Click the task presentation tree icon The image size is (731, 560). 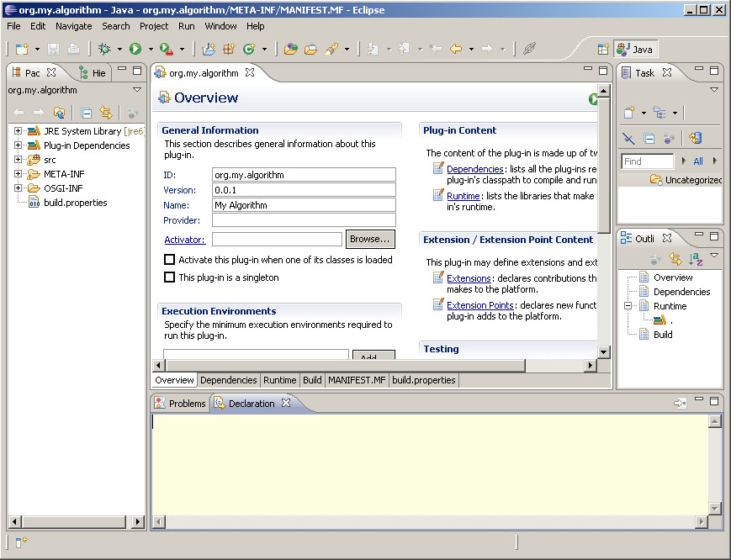click(x=659, y=113)
